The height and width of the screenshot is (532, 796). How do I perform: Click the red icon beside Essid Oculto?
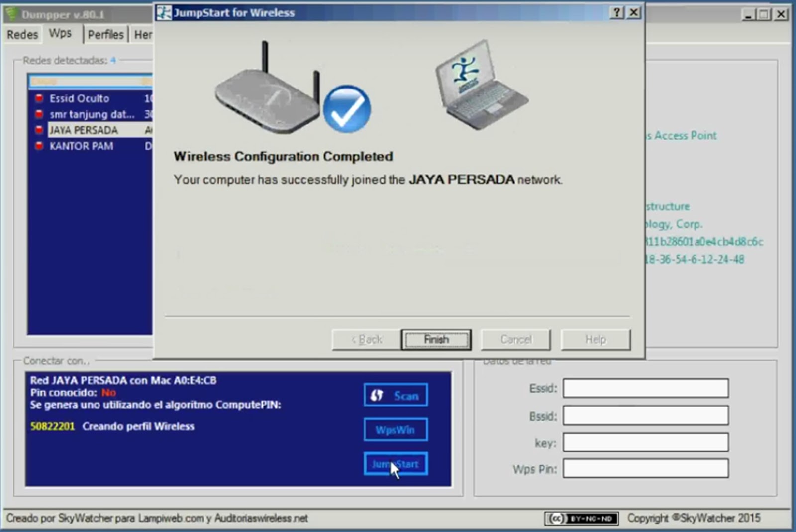click(x=39, y=98)
